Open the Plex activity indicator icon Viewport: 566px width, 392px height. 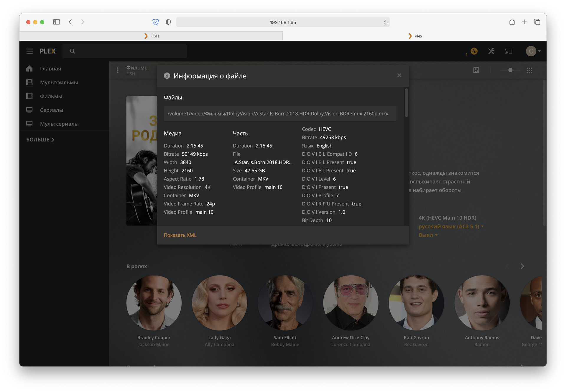(x=474, y=51)
